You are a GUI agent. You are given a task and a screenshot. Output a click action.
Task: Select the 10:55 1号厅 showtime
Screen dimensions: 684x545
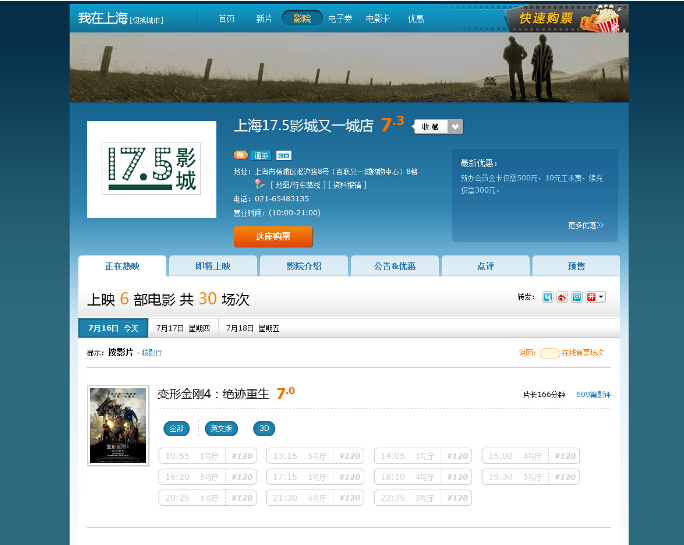pyautogui.click(x=207, y=456)
